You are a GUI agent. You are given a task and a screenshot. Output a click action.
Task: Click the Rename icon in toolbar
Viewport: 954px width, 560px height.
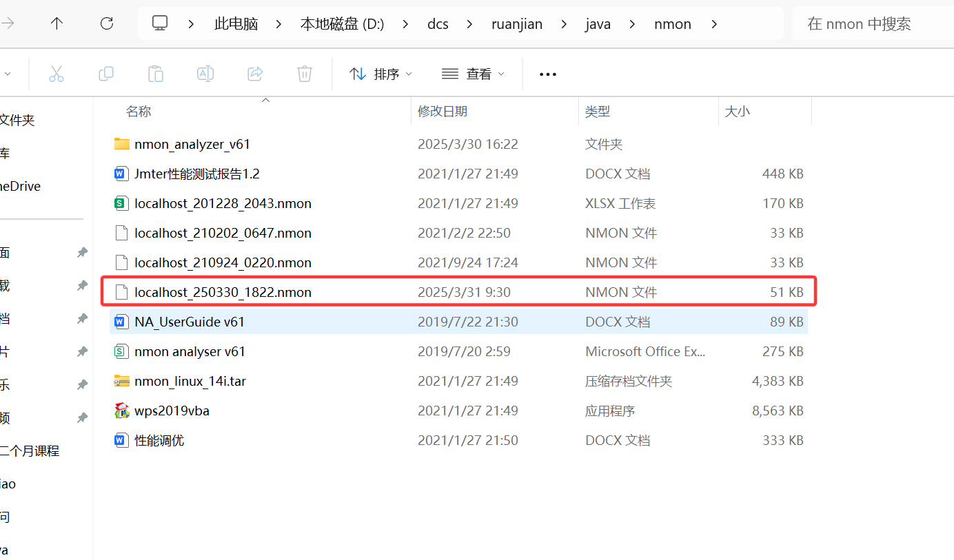point(205,74)
